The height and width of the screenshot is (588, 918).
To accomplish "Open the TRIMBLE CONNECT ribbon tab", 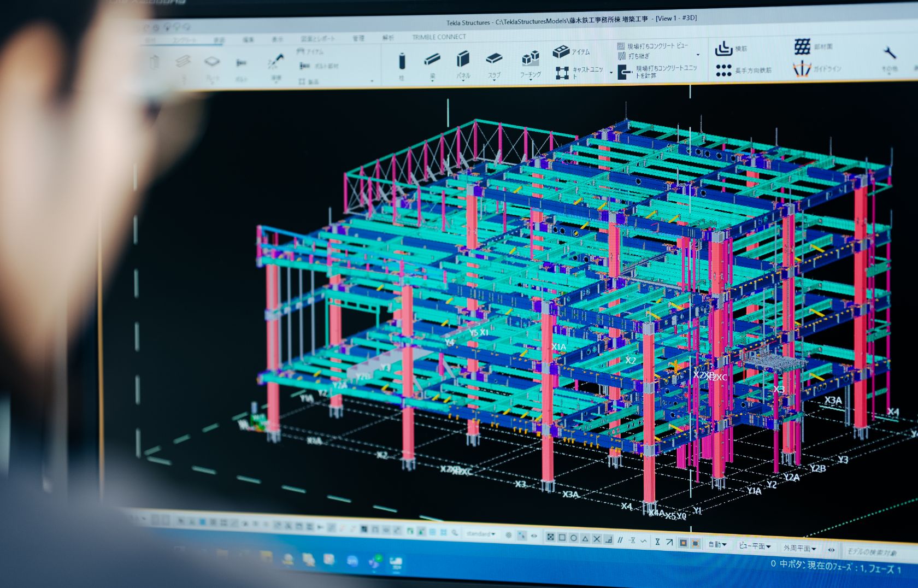I will pyautogui.click(x=439, y=37).
